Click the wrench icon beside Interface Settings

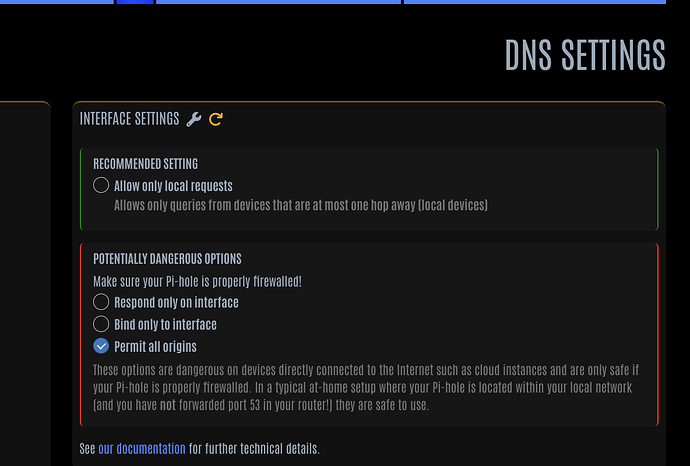pyautogui.click(x=195, y=119)
